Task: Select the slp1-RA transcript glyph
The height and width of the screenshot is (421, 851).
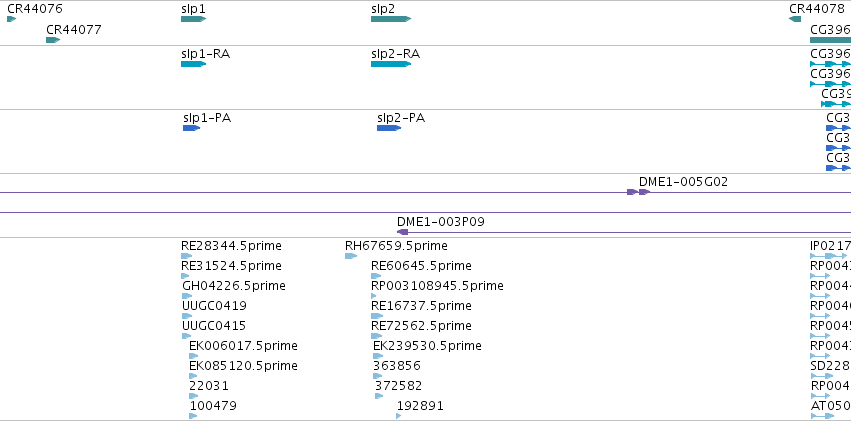Action: coord(193,64)
